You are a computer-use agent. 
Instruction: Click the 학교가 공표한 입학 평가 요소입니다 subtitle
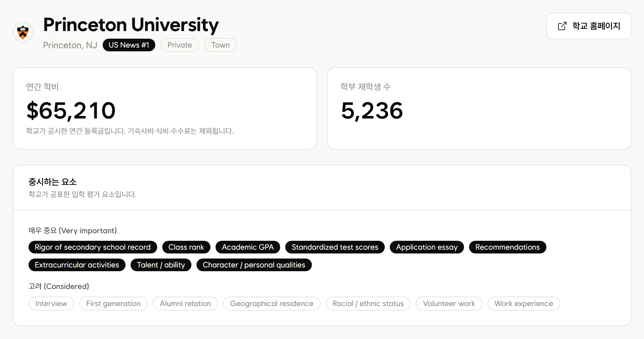pos(82,194)
